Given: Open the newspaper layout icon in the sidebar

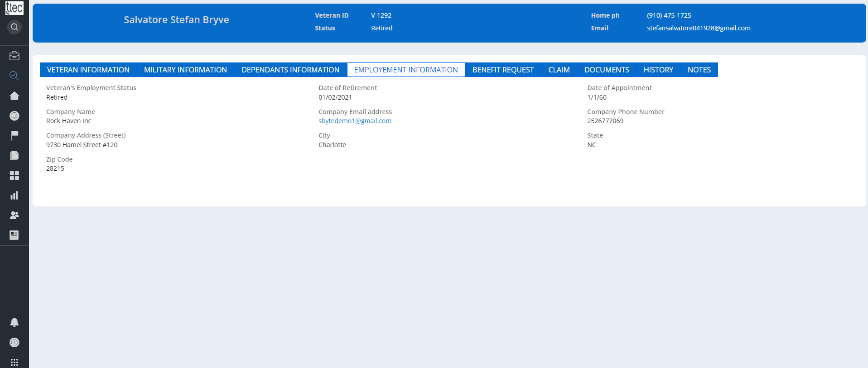Looking at the screenshot, I should click(14, 235).
